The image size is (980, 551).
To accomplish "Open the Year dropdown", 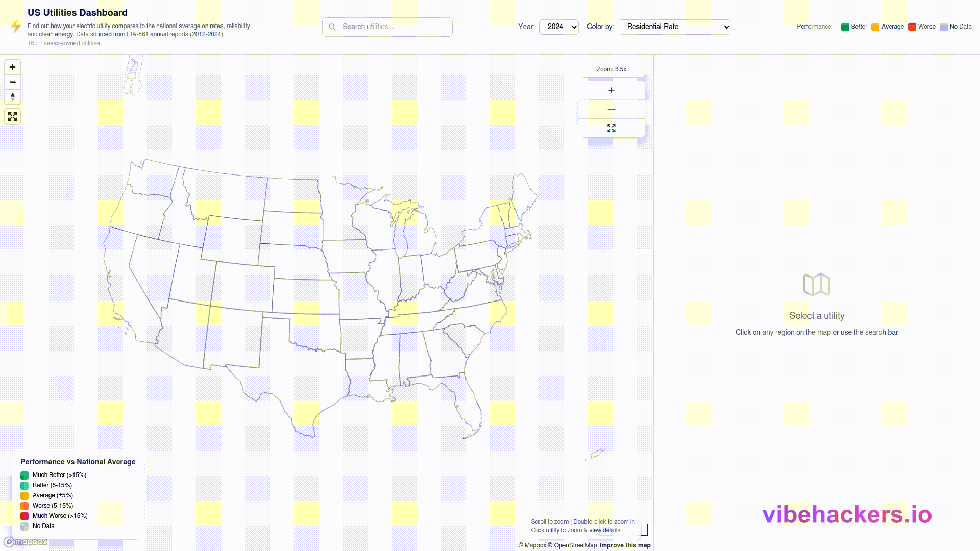I will 558,27.
